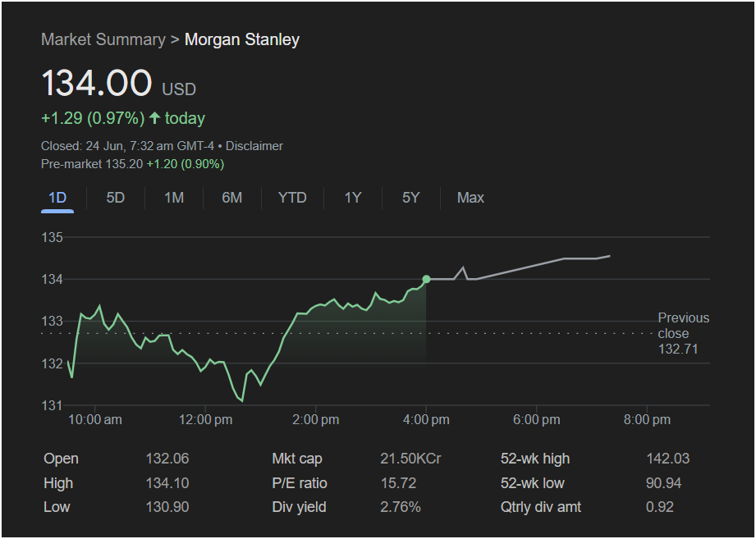Click the 52-wk high label
Image resolution: width=756 pixels, height=539 pixels.
pos(535,459)
